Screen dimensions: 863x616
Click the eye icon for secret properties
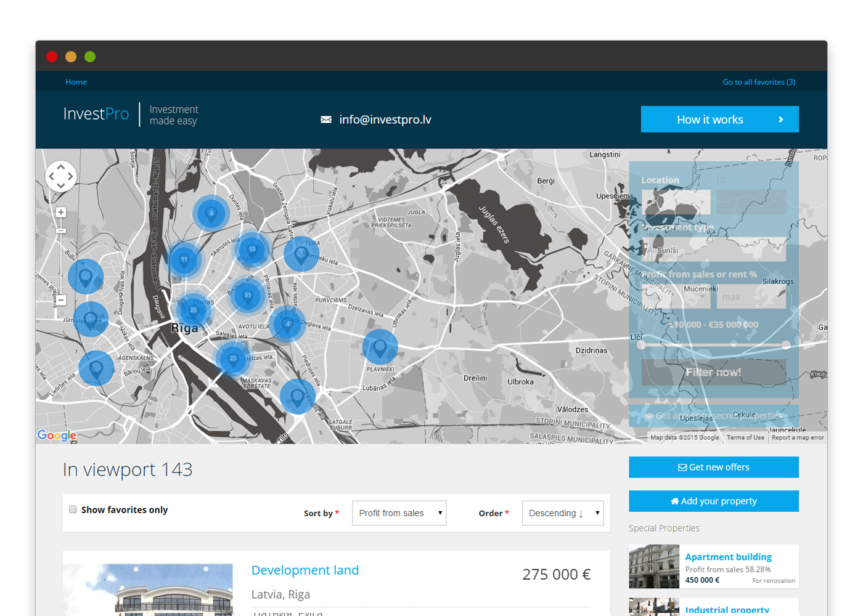[x=648, y=416]
